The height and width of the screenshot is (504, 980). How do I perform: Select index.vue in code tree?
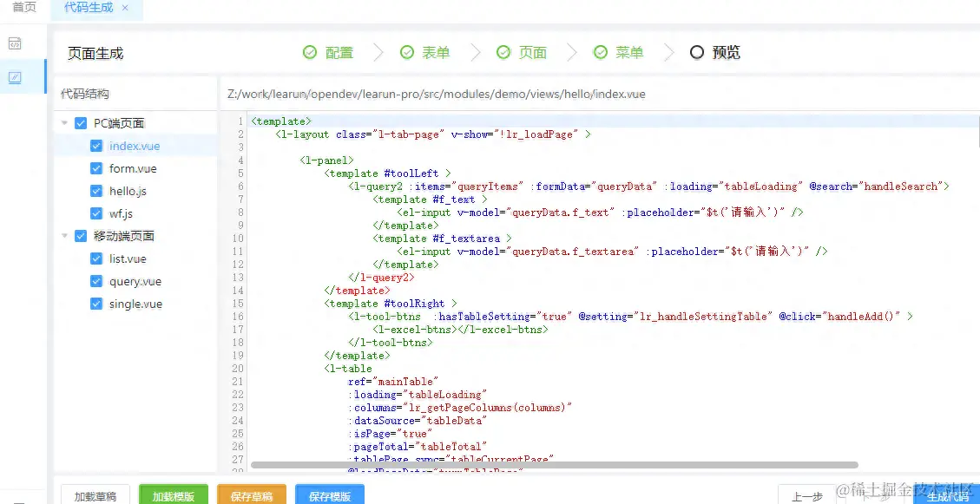(x=135, y=146)
